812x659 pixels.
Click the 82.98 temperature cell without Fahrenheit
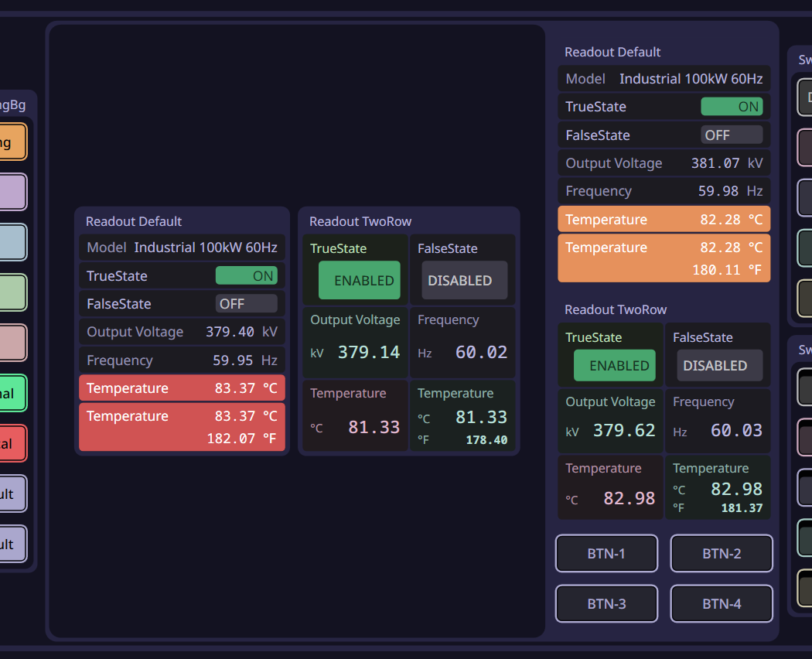click(x=611, y=487)
